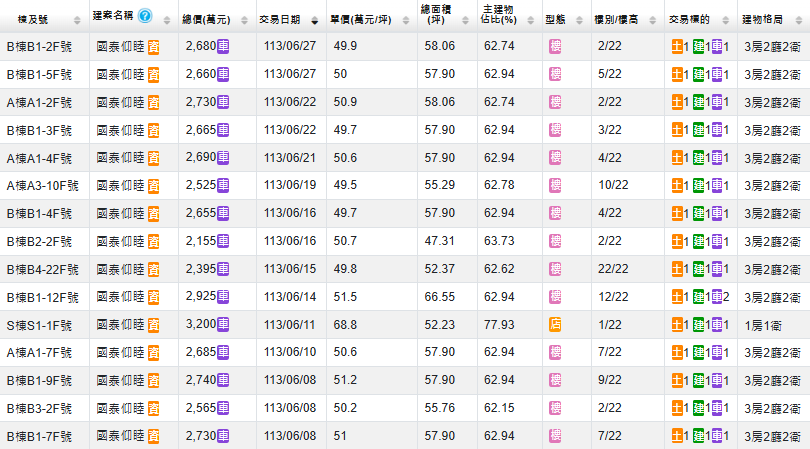Viewport: 810px width, 449px height.
Task: Select the 國泰仰睦 link in A棟A1-7F號 row
Action: pyautogui.click(x=120, y=353)
